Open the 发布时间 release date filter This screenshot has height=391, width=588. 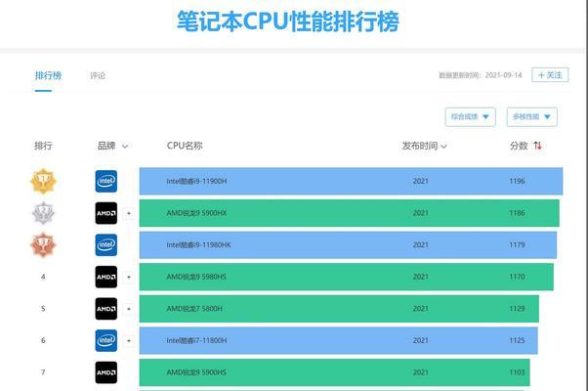click(x=424, y=146)
